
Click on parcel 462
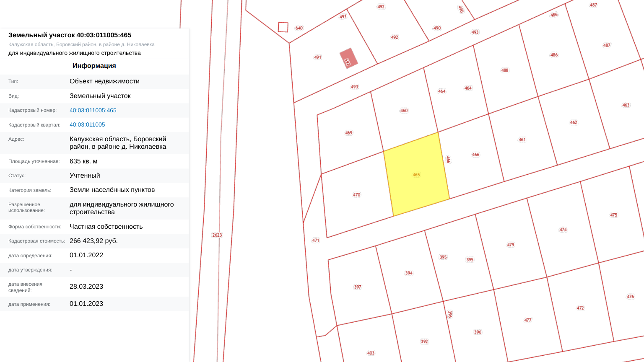pos(573,122)
